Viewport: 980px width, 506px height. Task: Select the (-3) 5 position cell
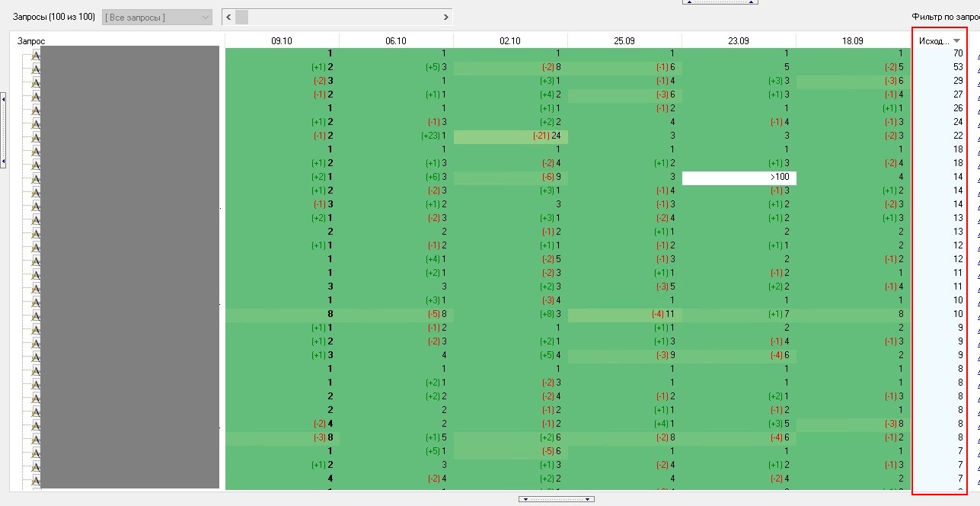tap(625, 287)
